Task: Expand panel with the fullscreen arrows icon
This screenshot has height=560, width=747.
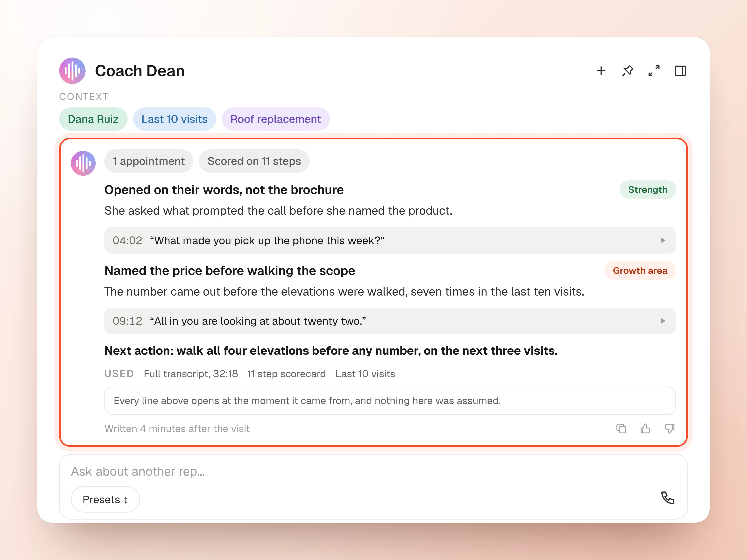Action: [x=654, y=71]
